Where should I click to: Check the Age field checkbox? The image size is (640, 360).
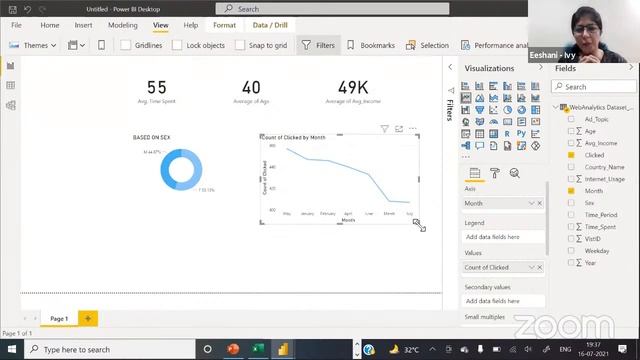571,131
